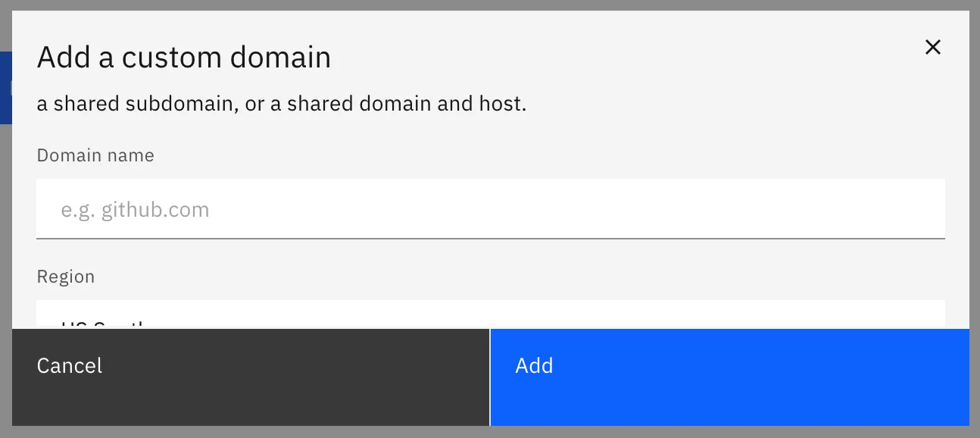The height and width of the screenshot is (438, 980).
Task: Click the X icon in the modal header
Action: [x=932, y=47]
